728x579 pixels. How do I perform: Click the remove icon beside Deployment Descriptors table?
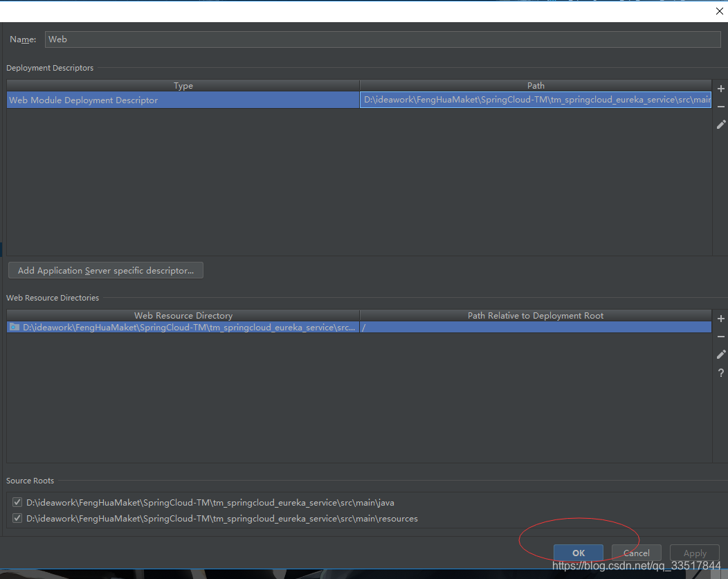[720, 107]
